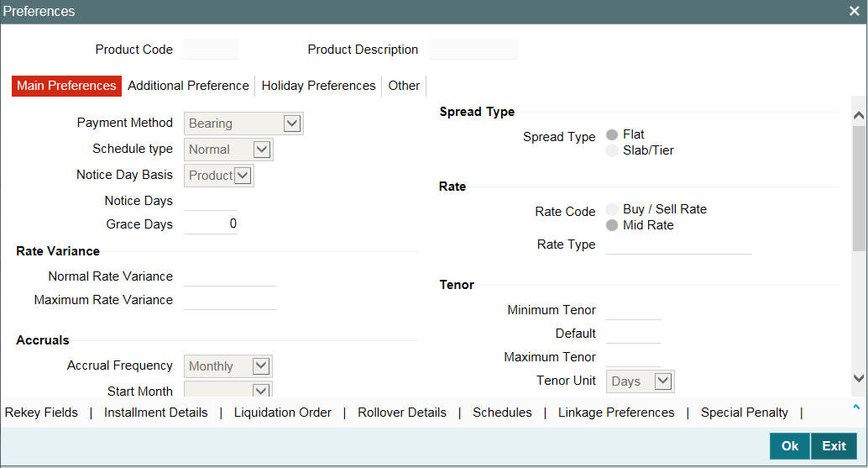The image size is (868, 468).
Task: Open the Payment Method dropdown
Action: pos(243,124)
